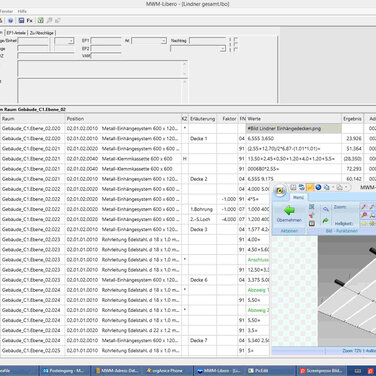Click the magnifier zoom icon in PixEdit ribbon
Image resolution: width=376 pixels, height=376 pixels.
pos(326,209)
